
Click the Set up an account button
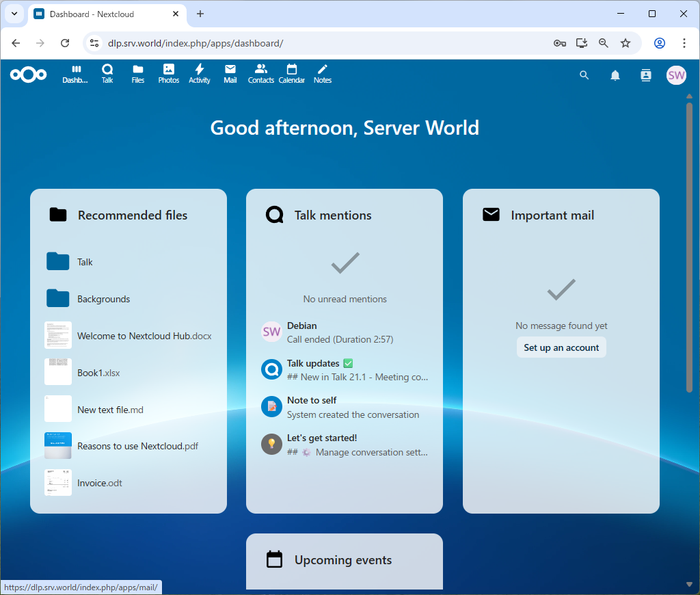(561, 347)
